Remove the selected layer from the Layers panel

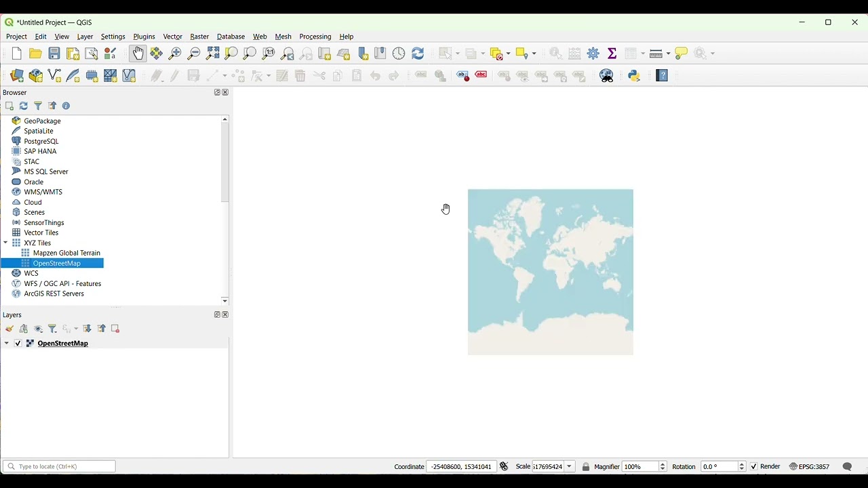point(115,329)
